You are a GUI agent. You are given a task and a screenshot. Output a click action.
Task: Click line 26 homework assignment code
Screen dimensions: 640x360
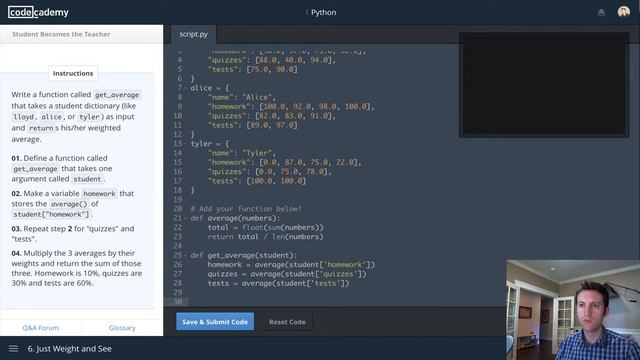point(291,264)
